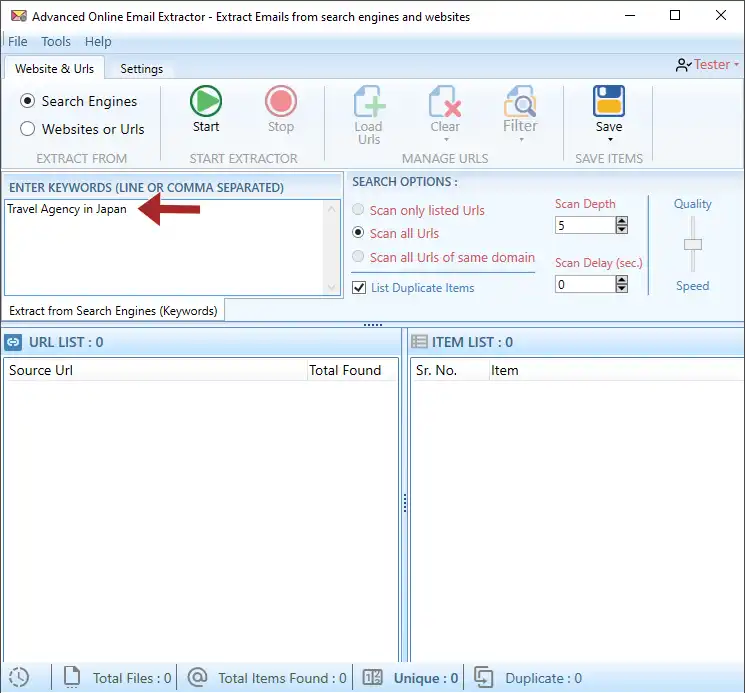Click the 'Unique : 0' status text

(x=425, y=678)
